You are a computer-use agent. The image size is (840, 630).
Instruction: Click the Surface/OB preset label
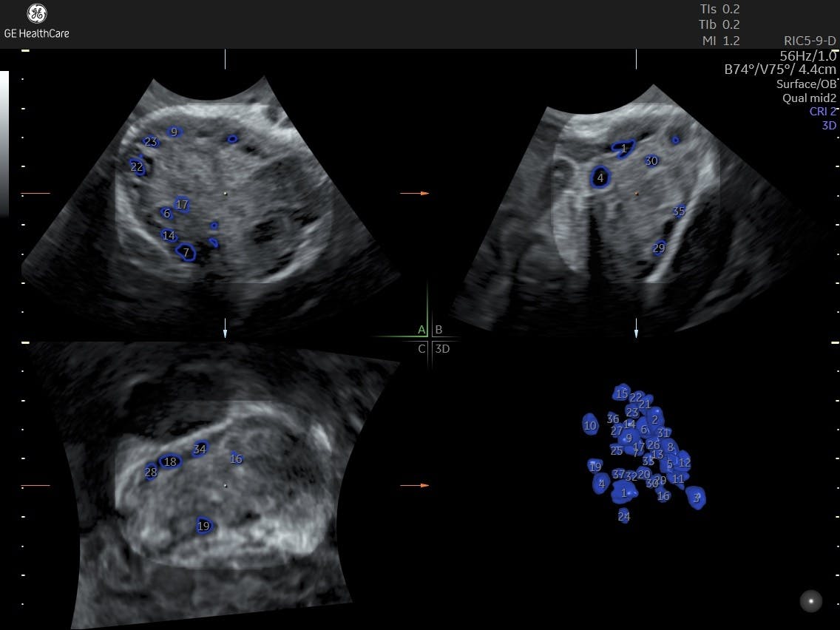coord(806,84)
